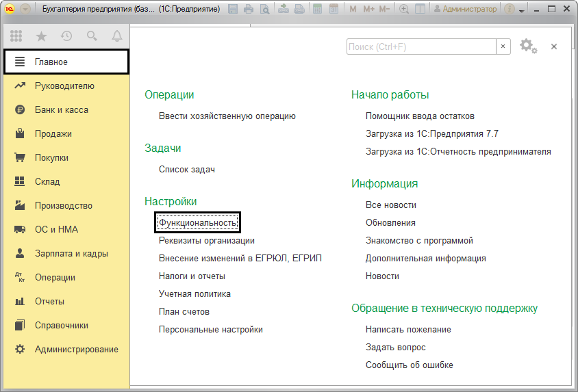
Task: Switch to the Продажи section
Action: tap(53, 134)
